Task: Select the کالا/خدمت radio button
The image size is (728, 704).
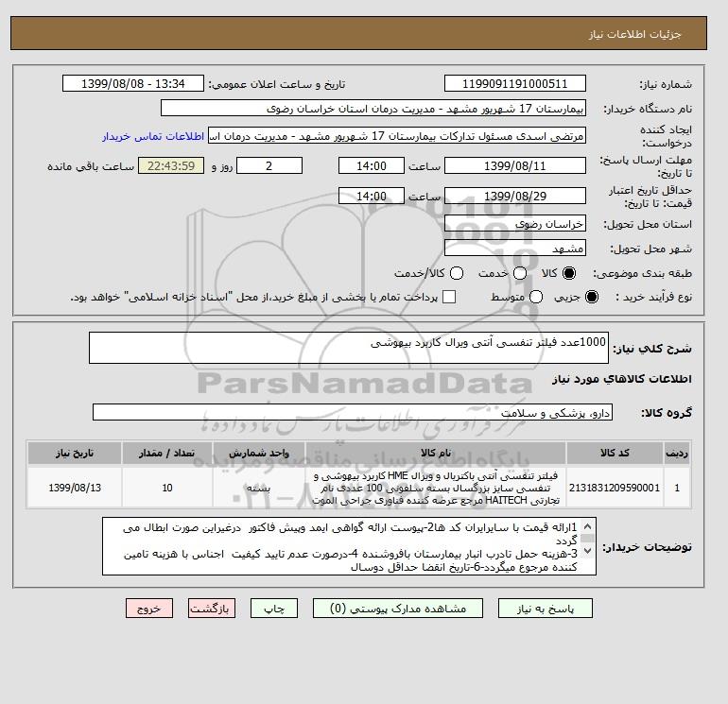Action: pyautogui.click(x=457, y=273)
